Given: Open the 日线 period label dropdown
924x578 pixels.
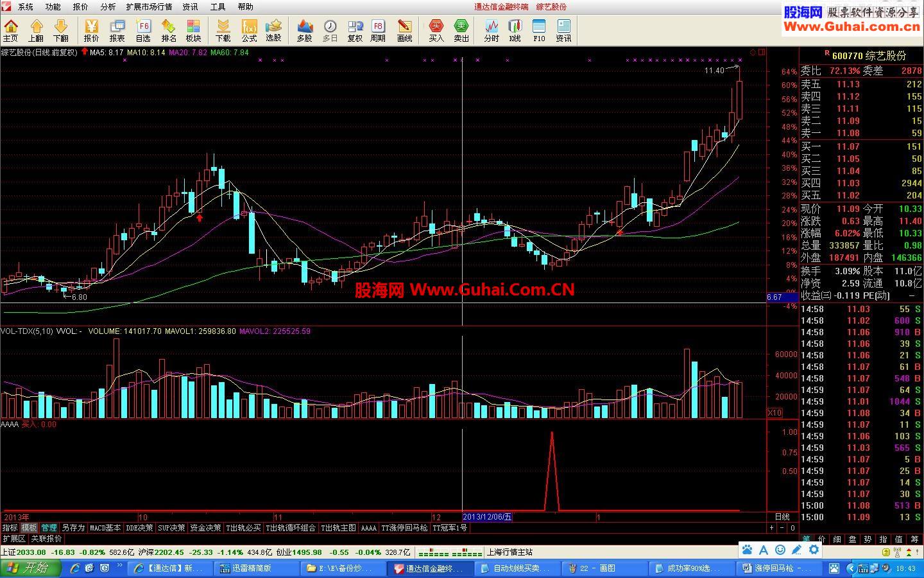Looking at the screenshot, I should pyautogui.click(x=782, y=517).
